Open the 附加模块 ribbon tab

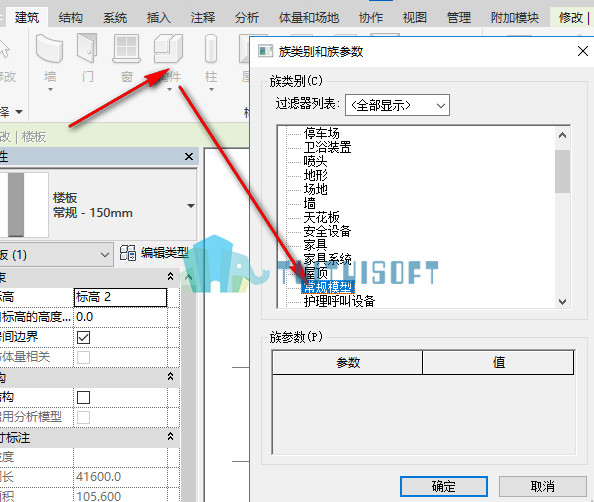coord(514,17)
